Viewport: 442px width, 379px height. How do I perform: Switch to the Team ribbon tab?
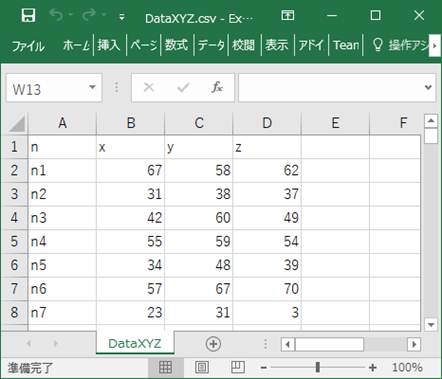346,45
